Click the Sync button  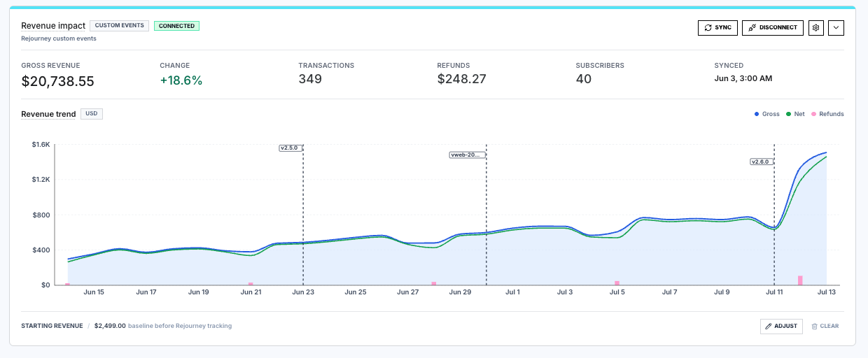pyautogui.click(x=717, y=27)
